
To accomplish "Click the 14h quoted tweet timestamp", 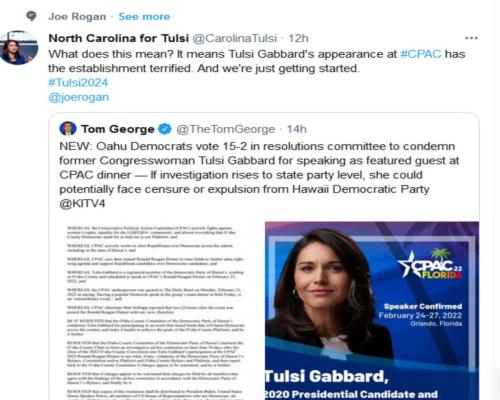I will click(x=297, y=129).
